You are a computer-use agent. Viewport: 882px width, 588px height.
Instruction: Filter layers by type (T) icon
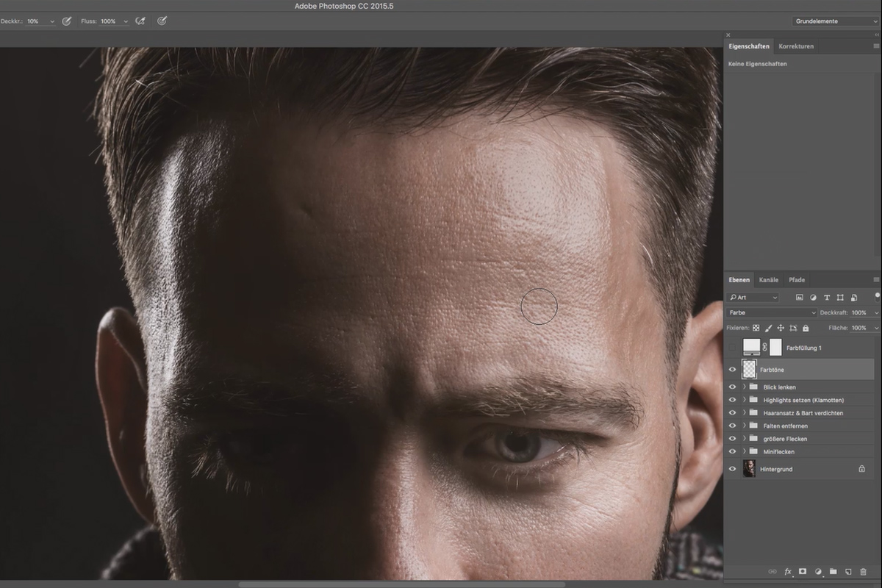[827, 298]
